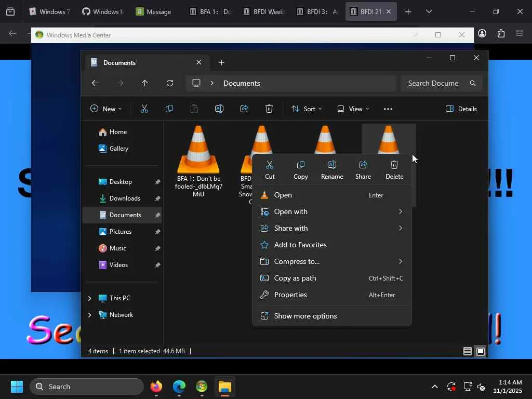Click Share in the context menu

pos(363,170)
